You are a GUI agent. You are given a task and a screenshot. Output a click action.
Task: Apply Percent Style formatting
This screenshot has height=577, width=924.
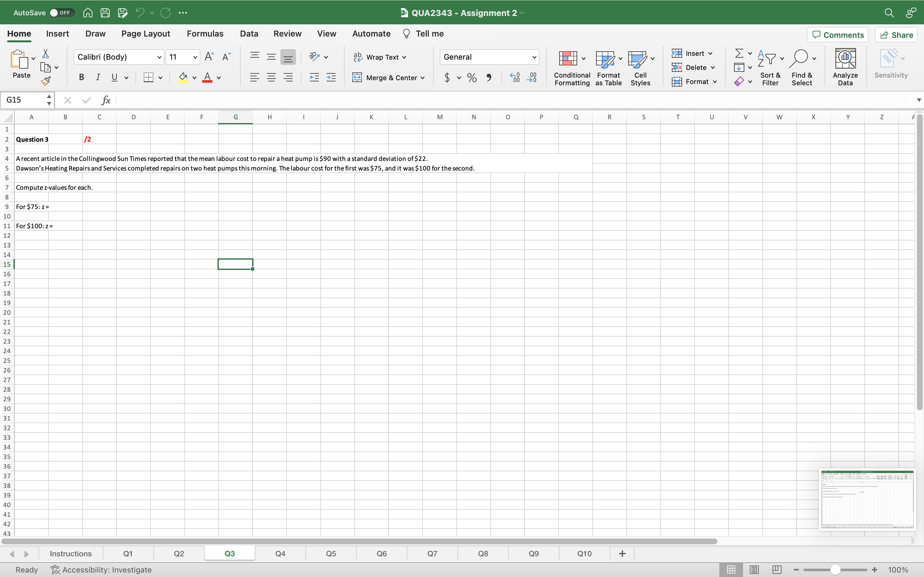click(472, 78)
